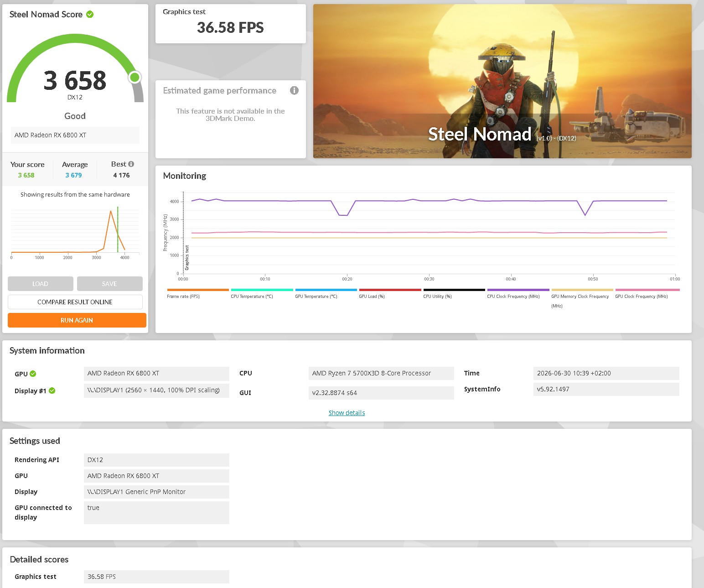
Task: Click the info icon next to Best
Action: [x=131, y=164]
